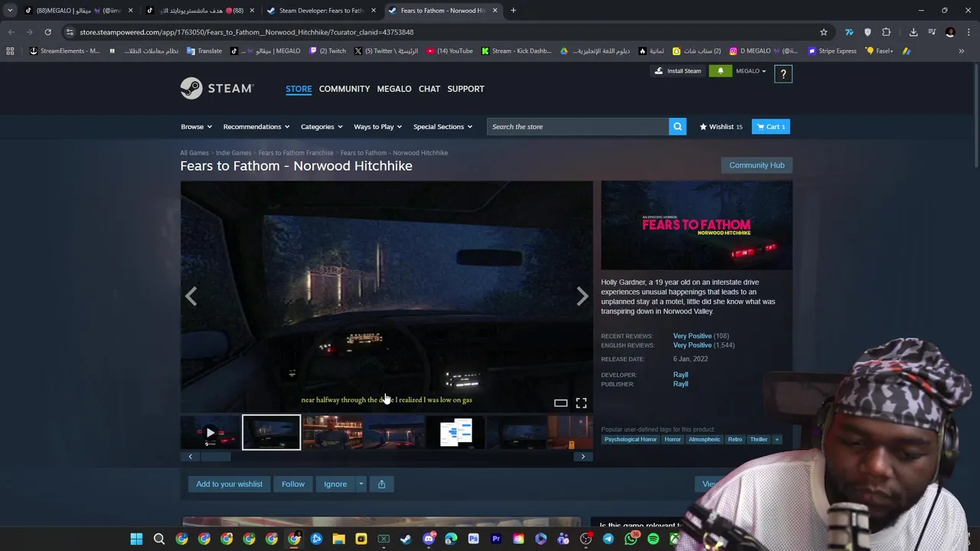Open the Psychological Horror tag
The height and width of the screenshot is (551, 980).
click(630, 439)
